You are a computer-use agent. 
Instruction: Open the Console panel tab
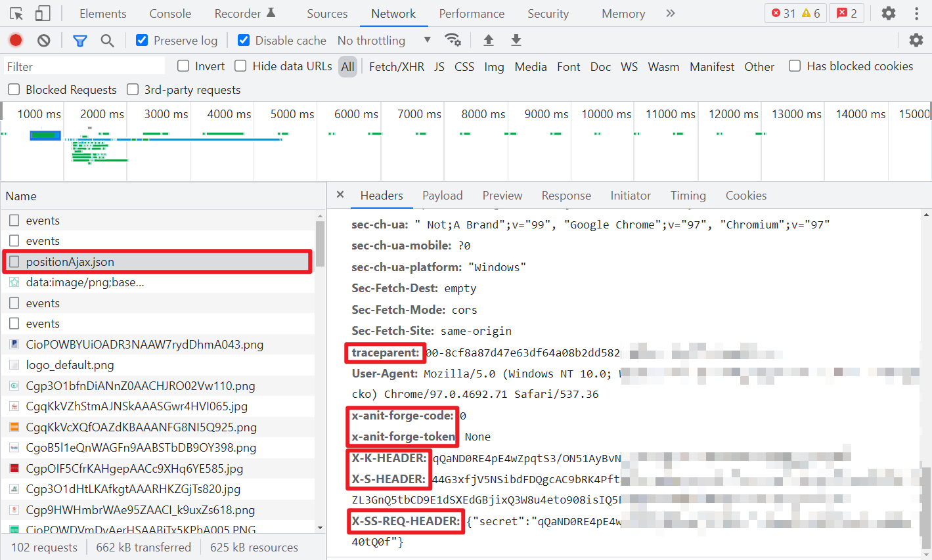pyautogui.click(x=170, y=13)
